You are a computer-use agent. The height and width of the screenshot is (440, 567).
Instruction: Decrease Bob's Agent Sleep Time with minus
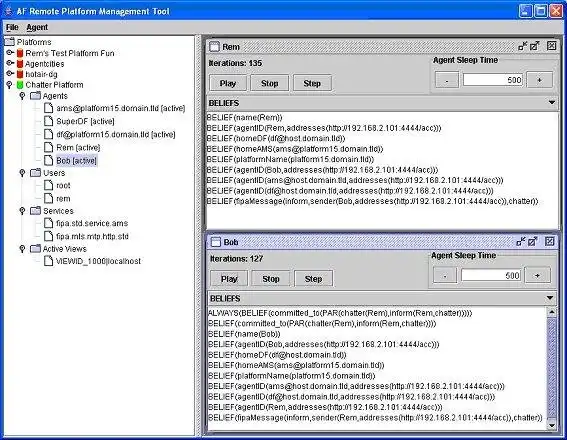(445, 275)
